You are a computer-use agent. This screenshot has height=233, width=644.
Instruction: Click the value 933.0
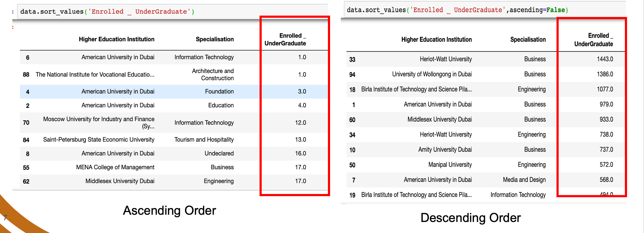(x=606, y=119)
